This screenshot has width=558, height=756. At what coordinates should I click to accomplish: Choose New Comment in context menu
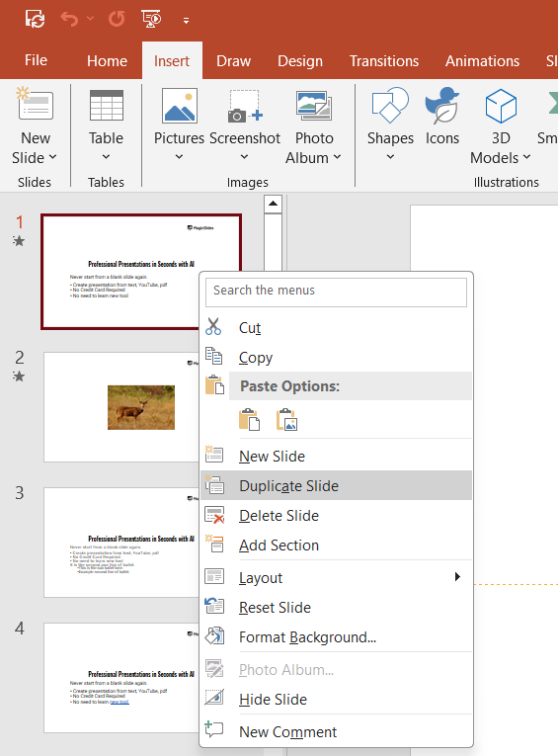pyautogui.click(x=337, y=731)
